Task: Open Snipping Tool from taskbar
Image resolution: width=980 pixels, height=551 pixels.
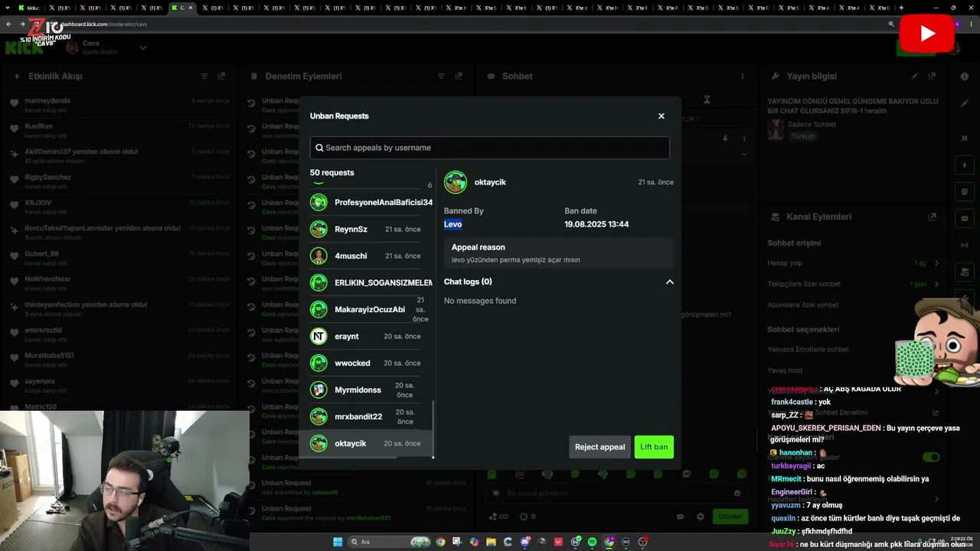Action: 457,542
